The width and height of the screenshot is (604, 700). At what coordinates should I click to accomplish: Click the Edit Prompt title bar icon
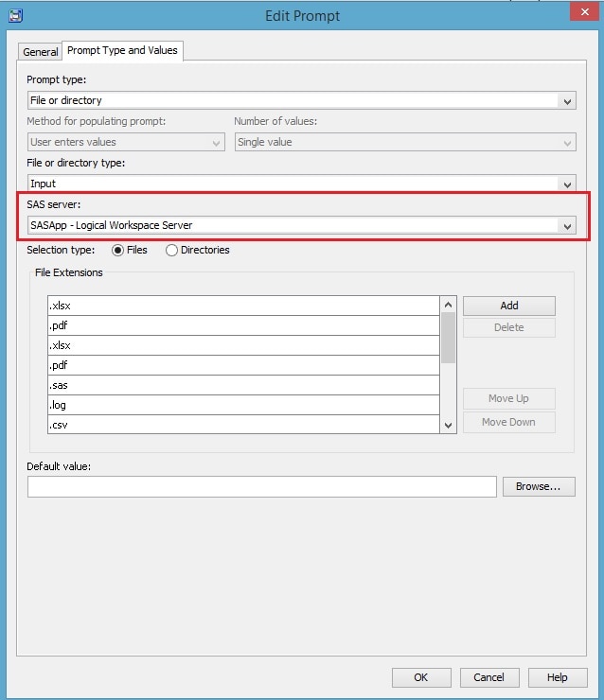[14, 15]
